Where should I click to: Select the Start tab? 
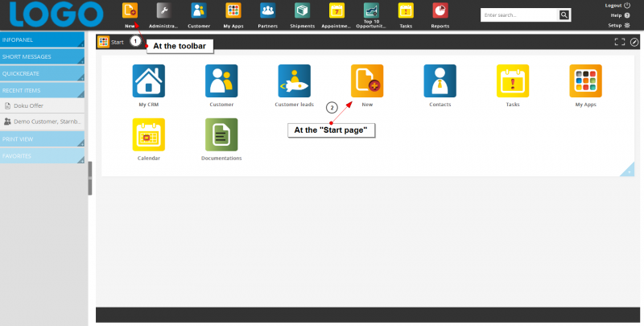[111, 42]
